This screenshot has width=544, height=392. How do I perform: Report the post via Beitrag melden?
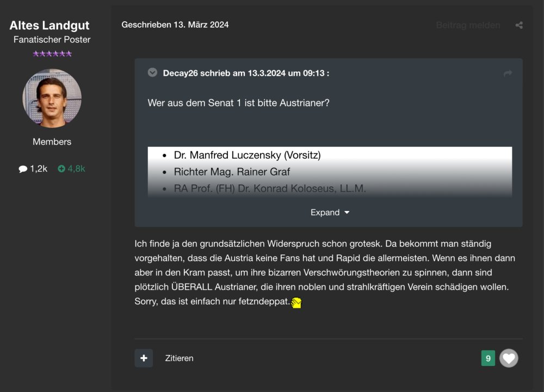point(467,25)
